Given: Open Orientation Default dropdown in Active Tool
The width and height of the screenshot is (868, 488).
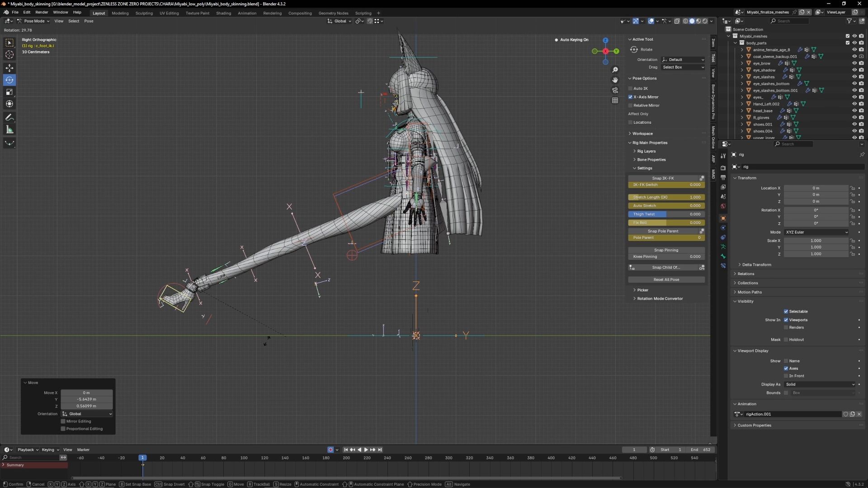Looking at the screenshot, I should pos(683,60).
